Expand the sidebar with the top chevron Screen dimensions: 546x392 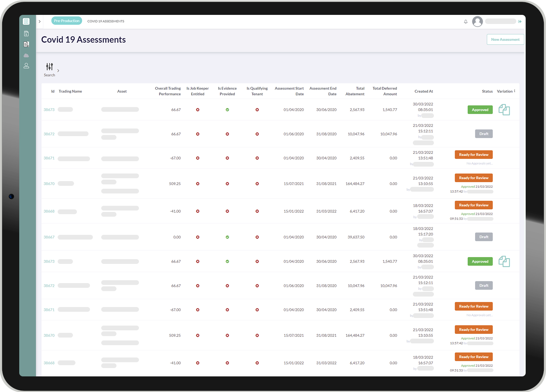pyautogui.click(x=40, y=21)
